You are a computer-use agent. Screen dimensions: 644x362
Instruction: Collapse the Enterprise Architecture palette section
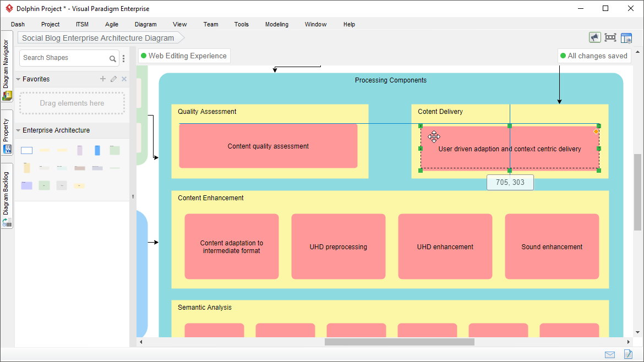pos(18,130)
